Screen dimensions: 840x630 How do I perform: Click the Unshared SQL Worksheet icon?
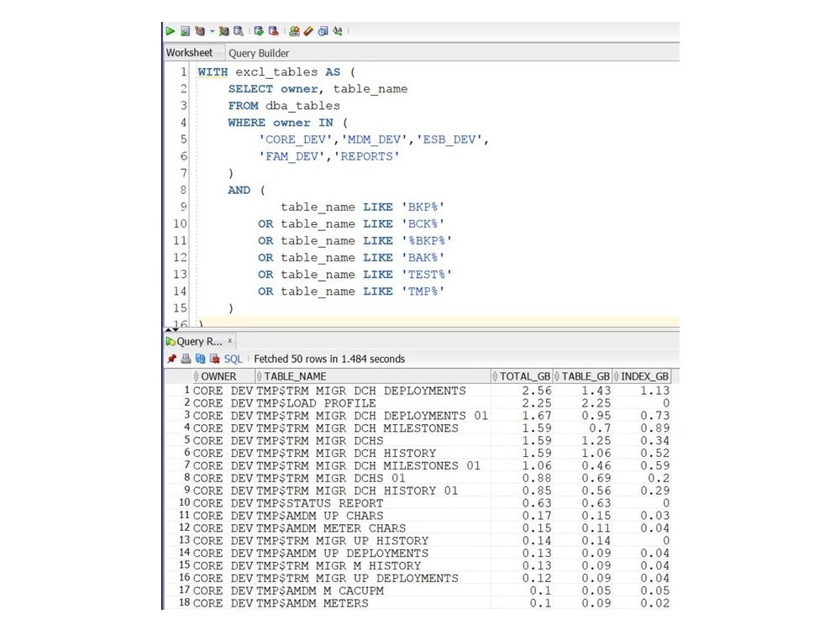[294, 31]
